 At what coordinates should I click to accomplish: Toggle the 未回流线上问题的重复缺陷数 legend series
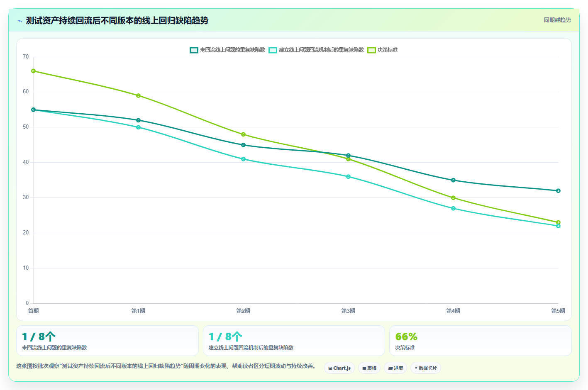(227, 50)
